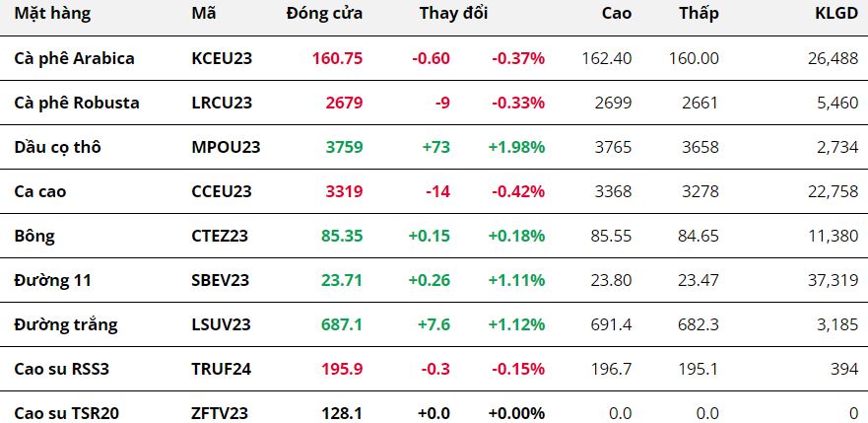This screenshot has height=423, width=868.
Task: Click the "Thấp" column header
Action: point(699,14)
